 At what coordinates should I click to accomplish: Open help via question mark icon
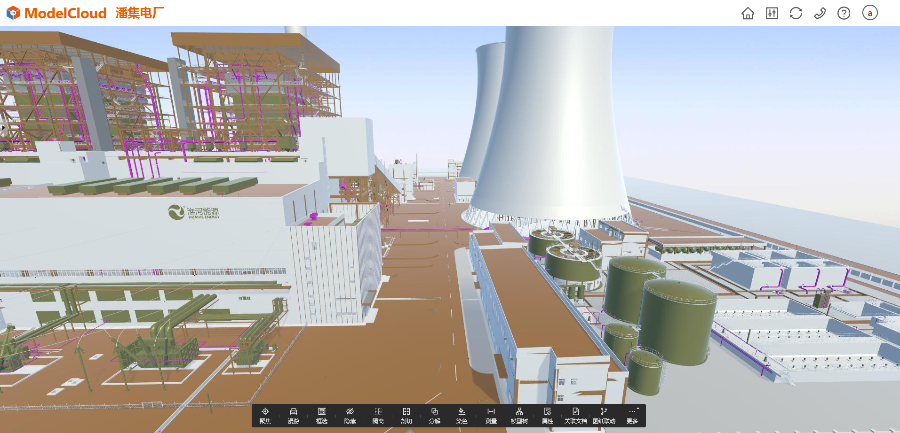844,13
